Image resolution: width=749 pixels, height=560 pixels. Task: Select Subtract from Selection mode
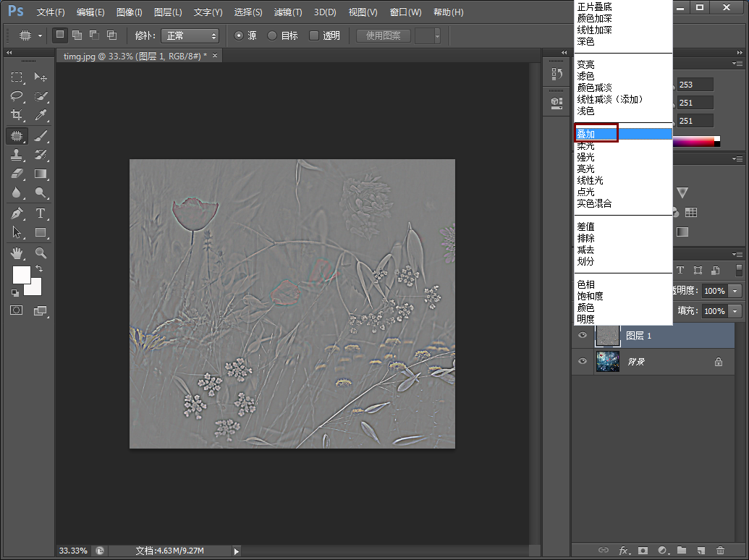94,35
